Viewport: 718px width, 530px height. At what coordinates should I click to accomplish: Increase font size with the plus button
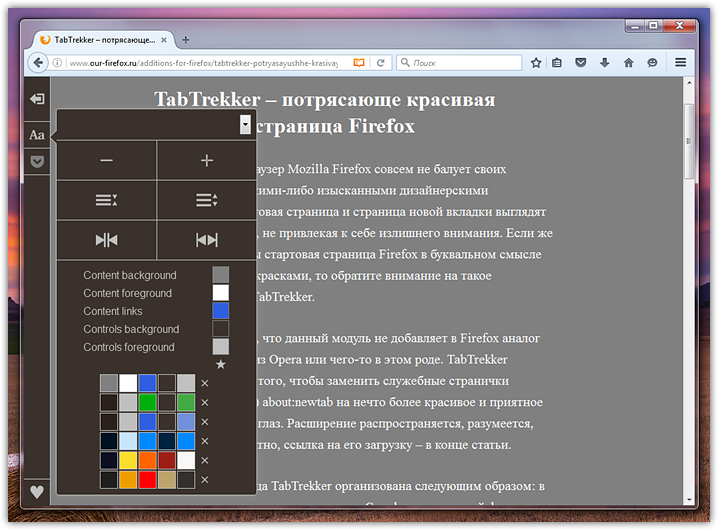coord(207,160)
